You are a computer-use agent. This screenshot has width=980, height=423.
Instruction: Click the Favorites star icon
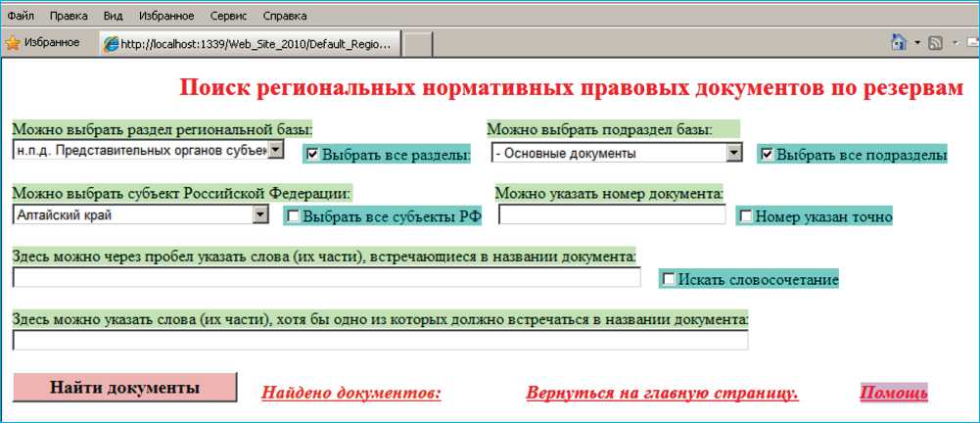12,43
